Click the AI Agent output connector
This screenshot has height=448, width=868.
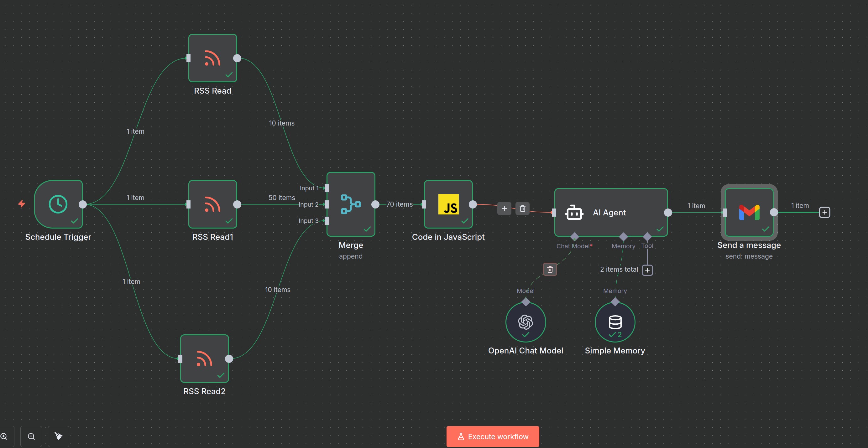(x=668, y=212)
